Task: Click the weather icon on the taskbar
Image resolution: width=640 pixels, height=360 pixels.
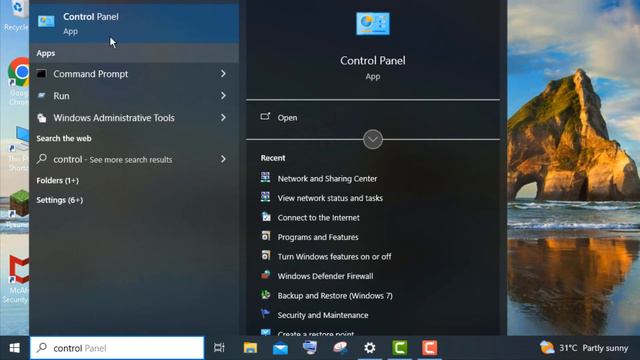Action: coord(547,348)
